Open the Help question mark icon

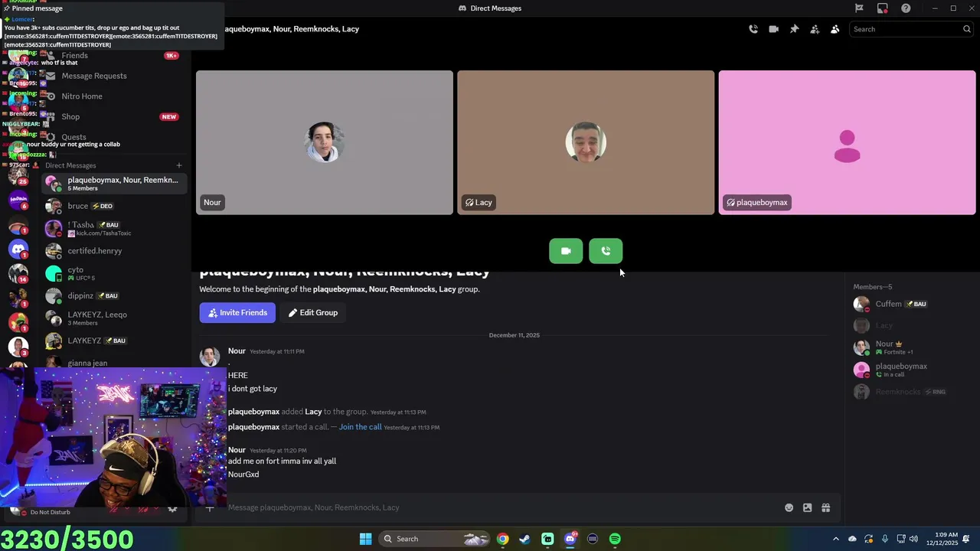906,8
